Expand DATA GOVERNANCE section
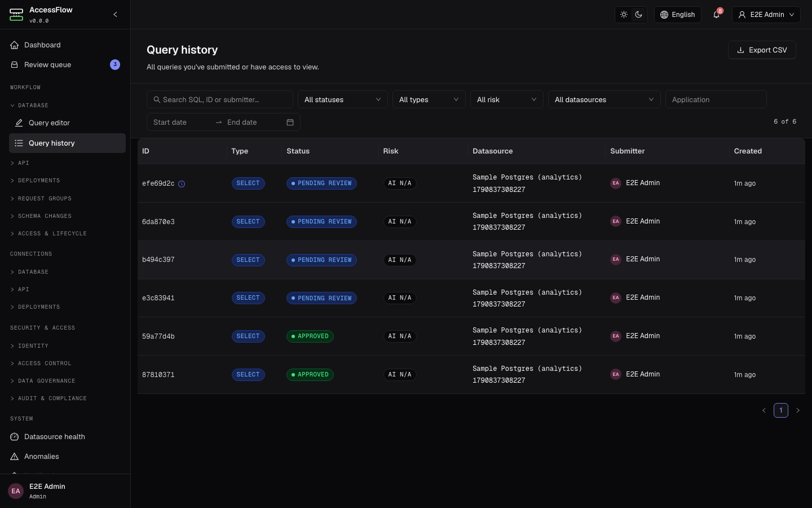Screen dimensions: 812x508 tap(43, 381)
